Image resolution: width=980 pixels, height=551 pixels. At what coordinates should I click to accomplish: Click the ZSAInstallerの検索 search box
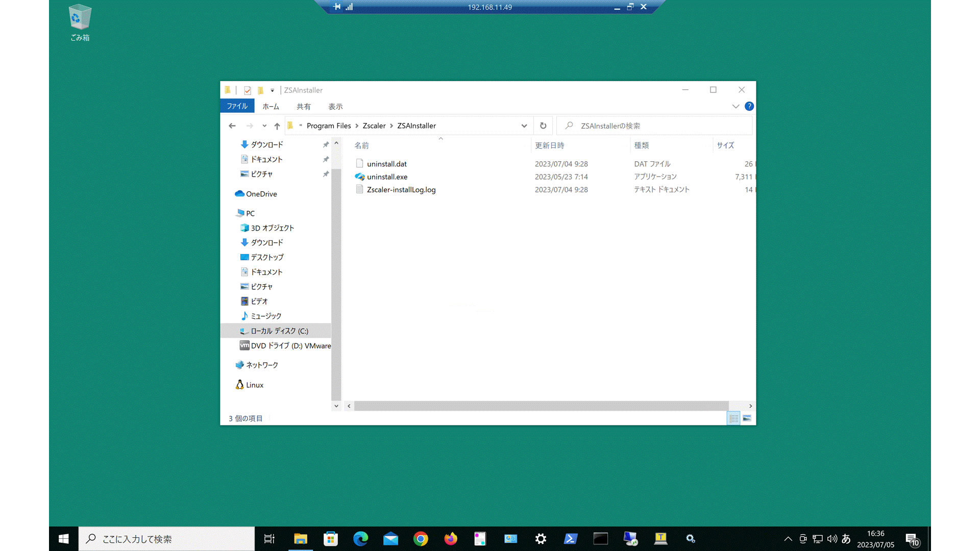click(x=654, y=126)
